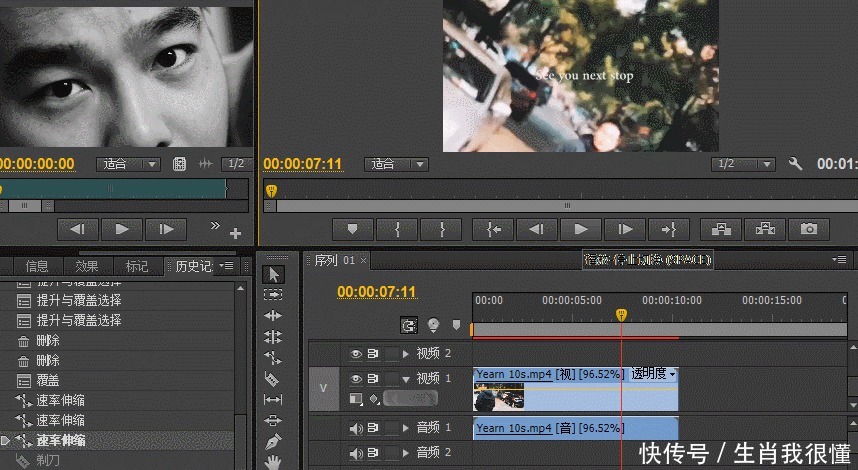Image resolution: width=858 pixels, height=470 pixels.
Task: Click the timeline playhead marker
Action: point(621,315)
